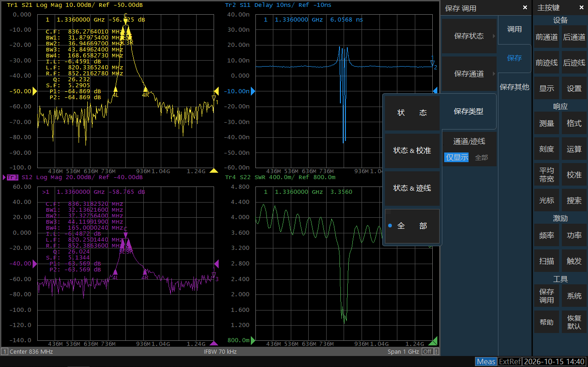The image size is (588, 367).
Task: Switch 通道/迹线 to 仅显示
Action: click(x=457, y=157)
